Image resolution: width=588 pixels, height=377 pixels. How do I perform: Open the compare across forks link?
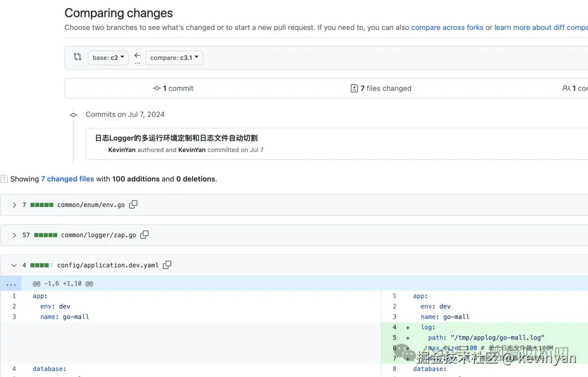point(447,27)
